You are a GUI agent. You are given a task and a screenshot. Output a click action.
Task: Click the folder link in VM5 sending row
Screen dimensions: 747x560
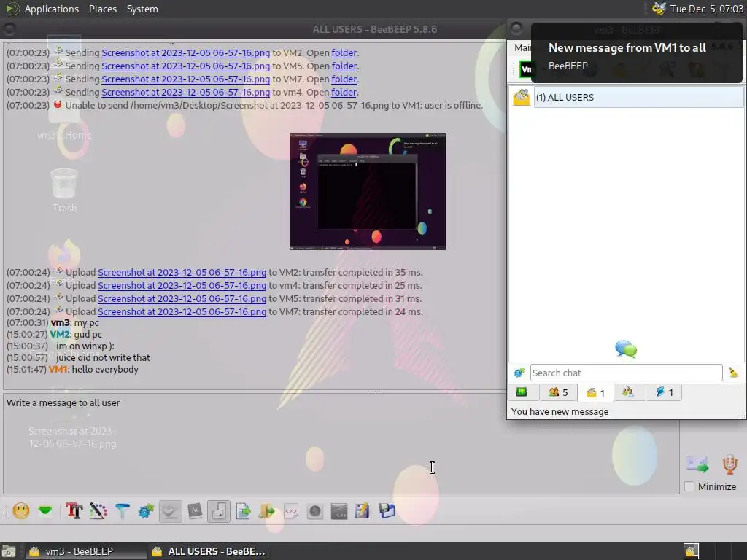click(x=344, y=66)
